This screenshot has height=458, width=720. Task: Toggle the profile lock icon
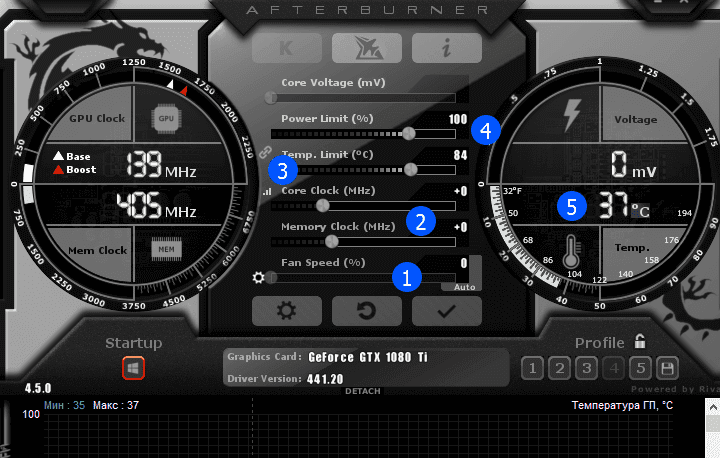pos(640,341)
